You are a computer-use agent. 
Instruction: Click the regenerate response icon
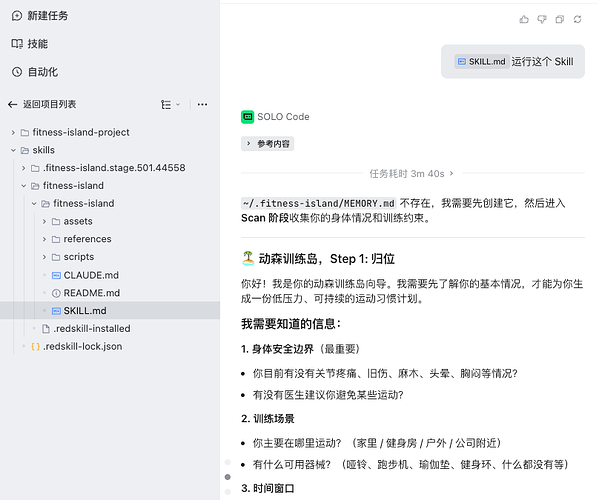[x=577, y=19]
